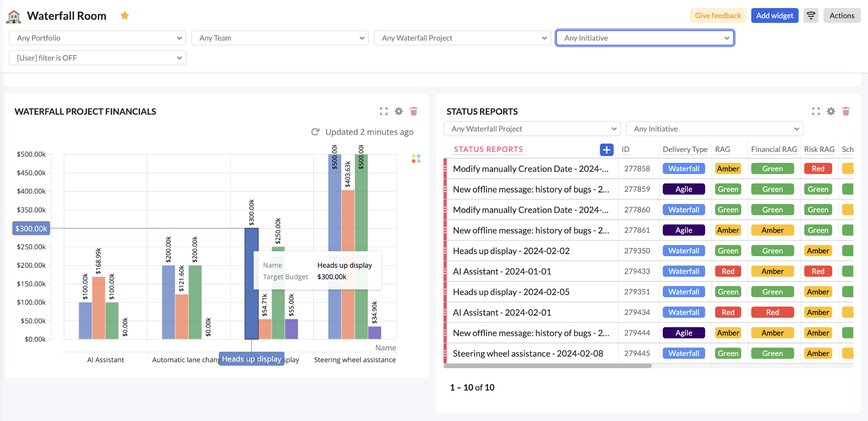Viewport: 868px width, 421px height.
Task: Click ID cell 279444
Action: click(637, 333)
